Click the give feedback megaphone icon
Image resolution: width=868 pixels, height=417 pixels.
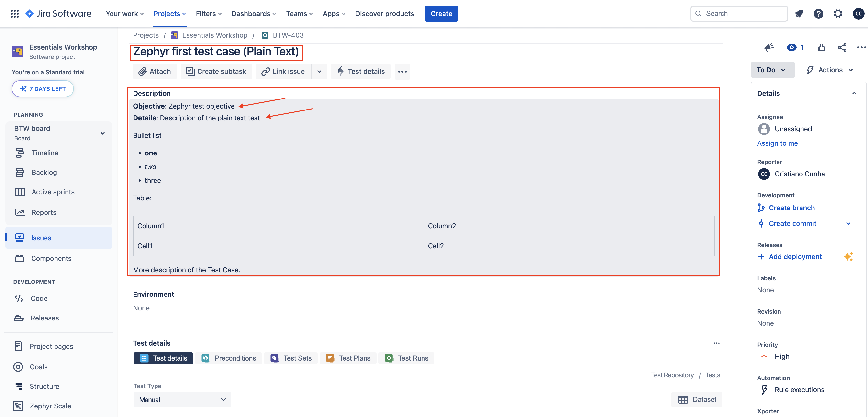(x=768, y=47)
